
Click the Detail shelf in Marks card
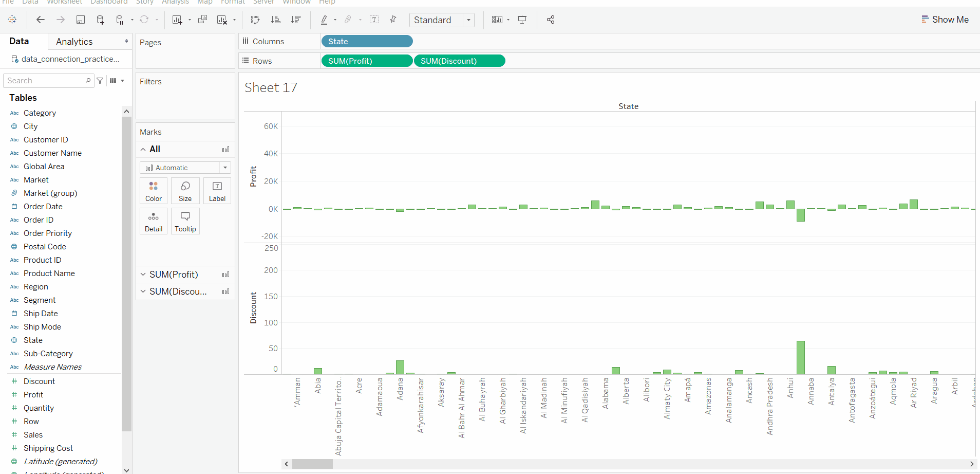pos(153,221)
